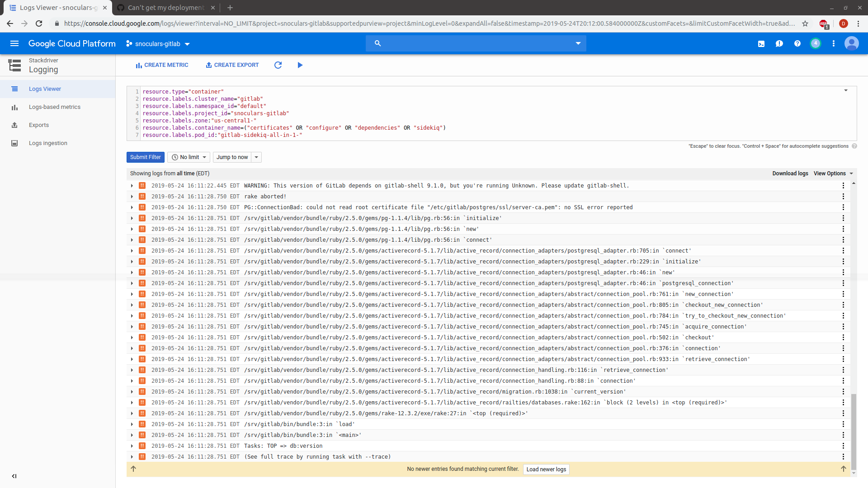Expand the See full trace log entry
The width and height of the screenshot is (868, 488).
(132, 457)
